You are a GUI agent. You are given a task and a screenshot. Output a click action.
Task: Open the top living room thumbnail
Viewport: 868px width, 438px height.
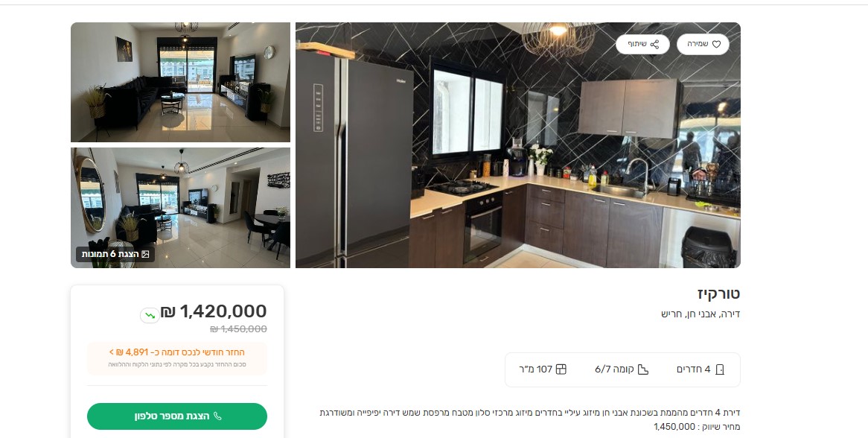180,82
